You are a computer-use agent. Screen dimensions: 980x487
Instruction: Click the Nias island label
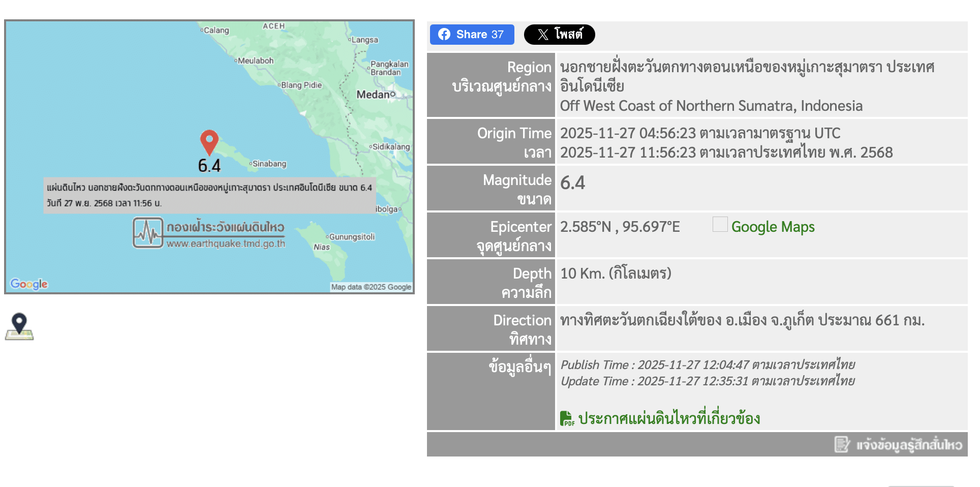click(322, 247)
